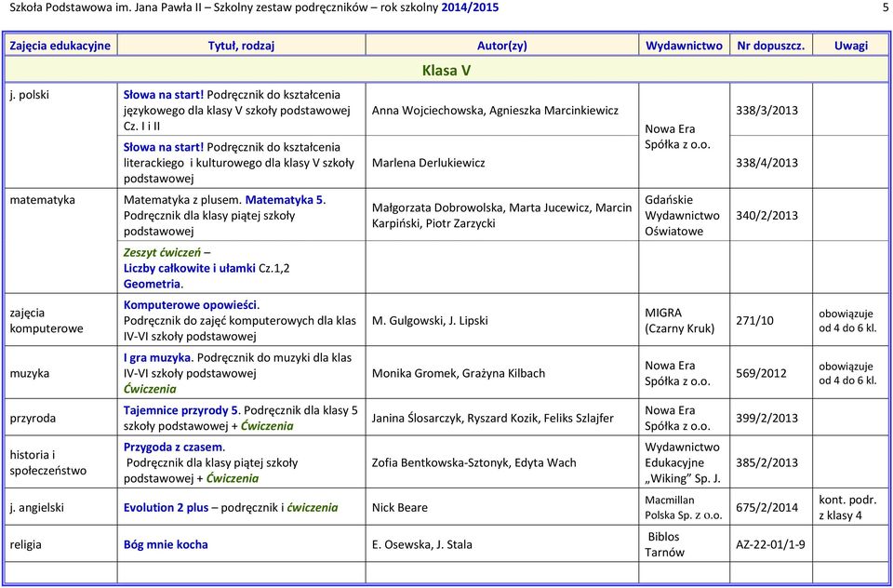This screenshot has width=893, height=588.
Task: Click approval number '338/4/2013'
Action: (767, 163)
